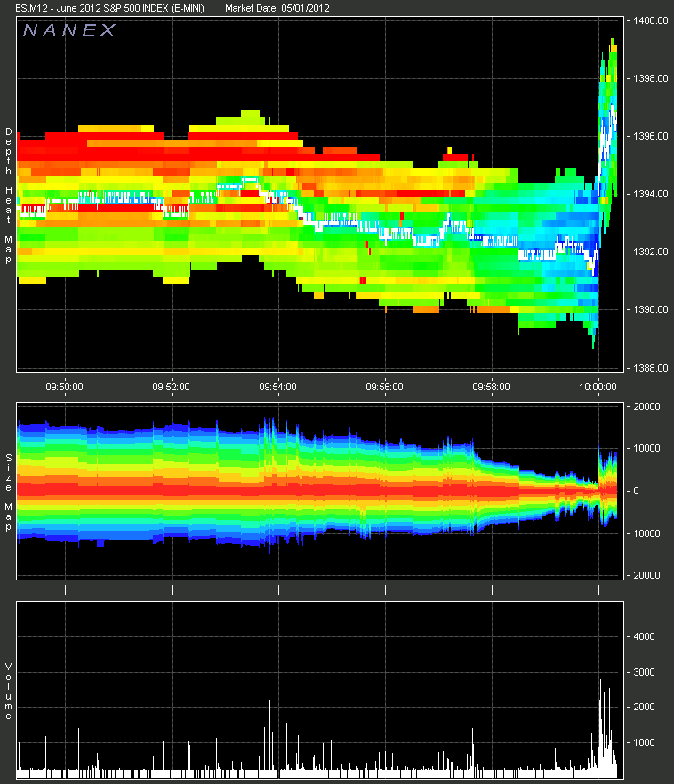Click the 1394.00 price axis label
The width and height of the screenshot is (674, 784).
(650, 194)
